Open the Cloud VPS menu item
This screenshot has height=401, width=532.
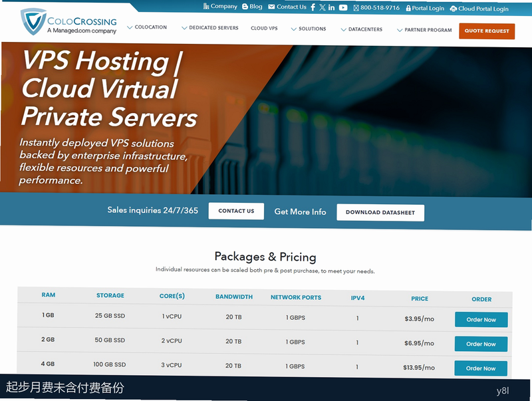(264, 28)
